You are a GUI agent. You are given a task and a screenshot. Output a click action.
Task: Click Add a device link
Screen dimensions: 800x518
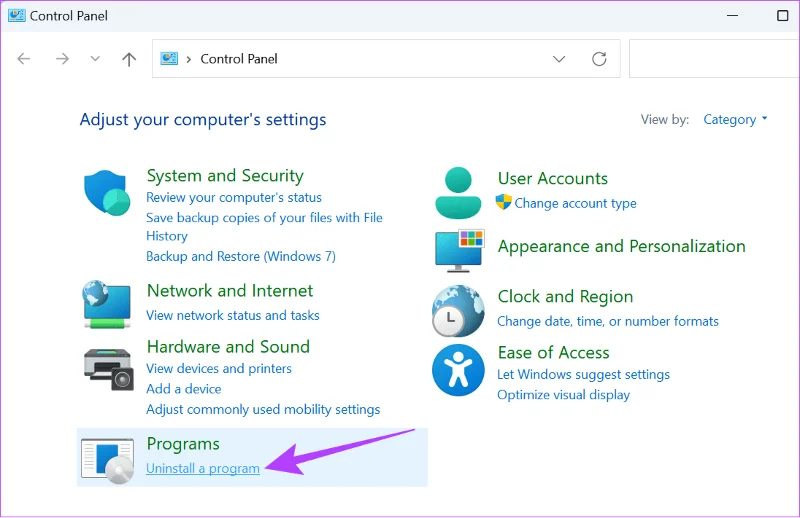coord(184,389)
